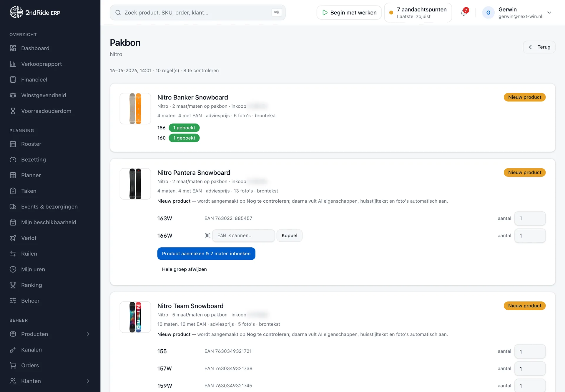Click the Taken clipboard icon
The height and width of the screenshot is (392, 565).
point(13,191)
